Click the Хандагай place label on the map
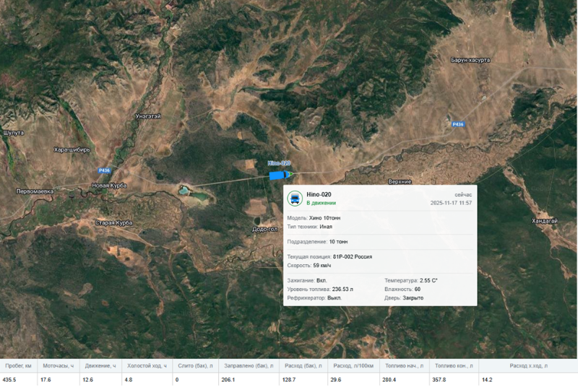 [x=544, y=221]
